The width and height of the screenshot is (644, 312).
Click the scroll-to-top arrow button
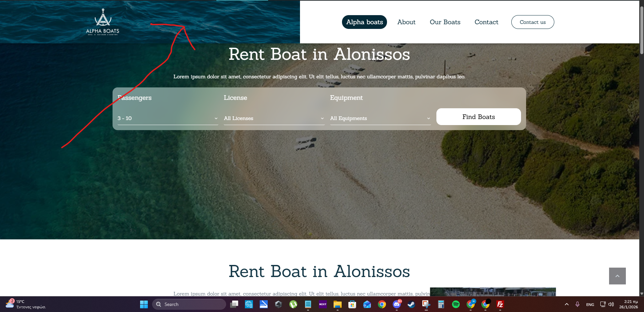617,276
